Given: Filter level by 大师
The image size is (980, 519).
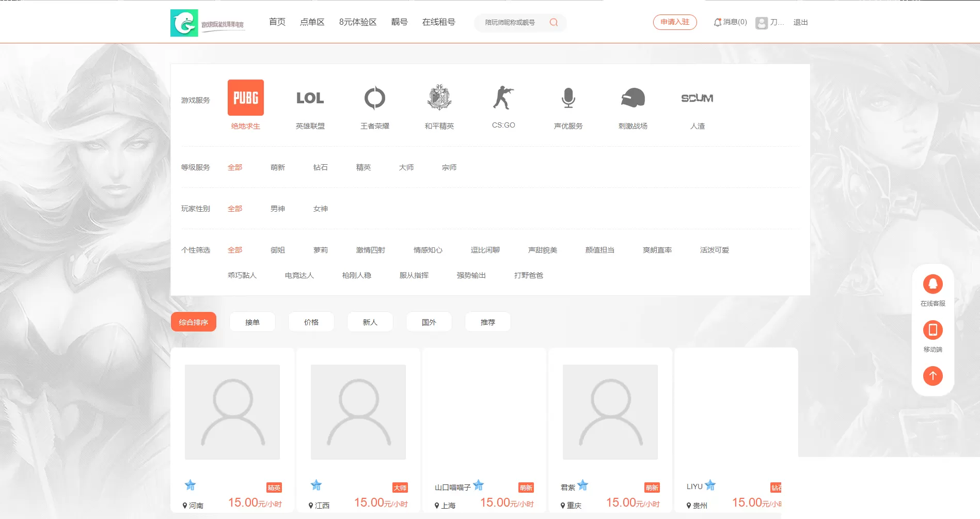Looking at the screenshot, I should pyautogui.click(x=406, y=167).
